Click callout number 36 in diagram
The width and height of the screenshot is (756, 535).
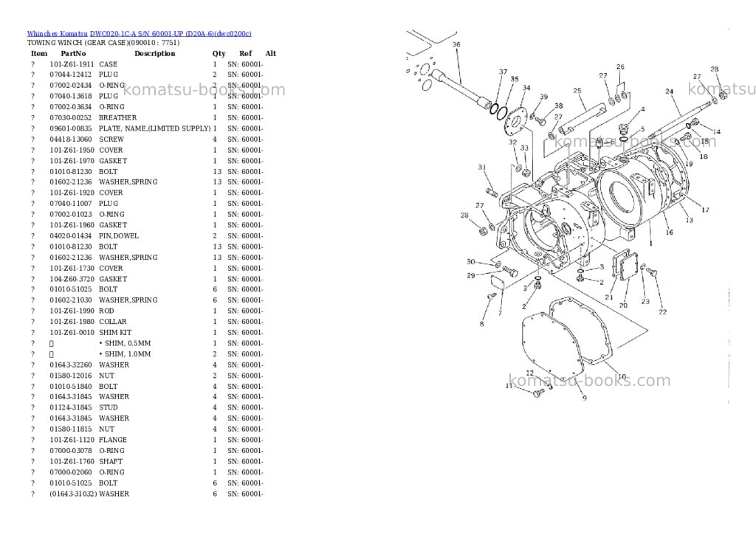[456, 44]
